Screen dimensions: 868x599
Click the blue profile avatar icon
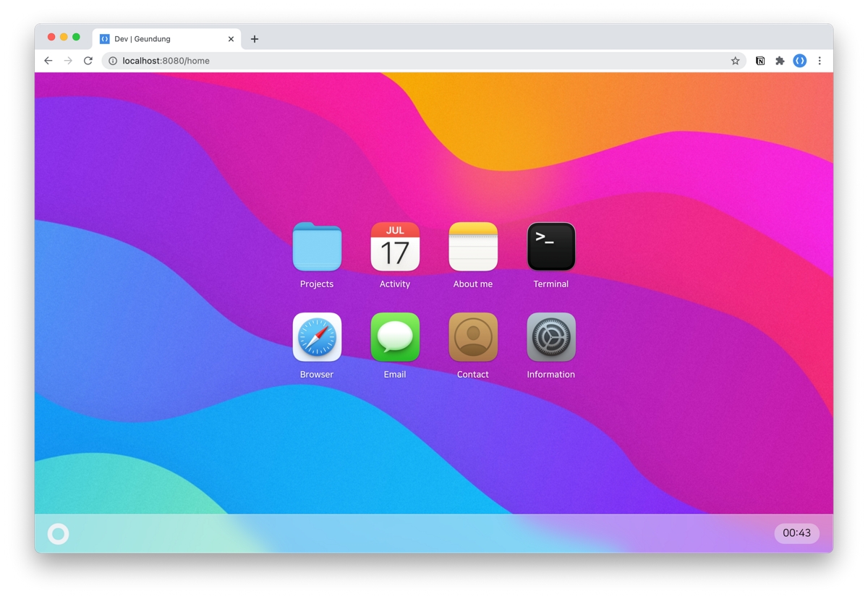point(799,61)
